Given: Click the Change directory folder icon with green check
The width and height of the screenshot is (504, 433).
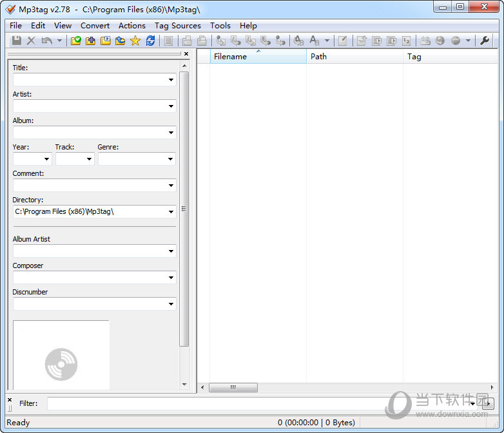Looking at the screenshot, I should [x=76, y=41].
